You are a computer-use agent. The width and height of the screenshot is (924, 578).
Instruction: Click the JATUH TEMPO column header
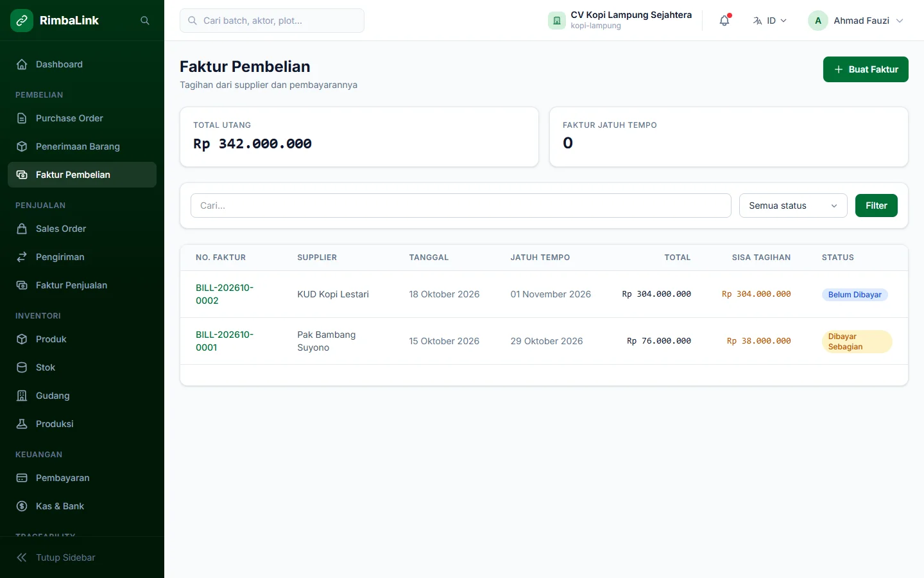(x=540, y=258)
